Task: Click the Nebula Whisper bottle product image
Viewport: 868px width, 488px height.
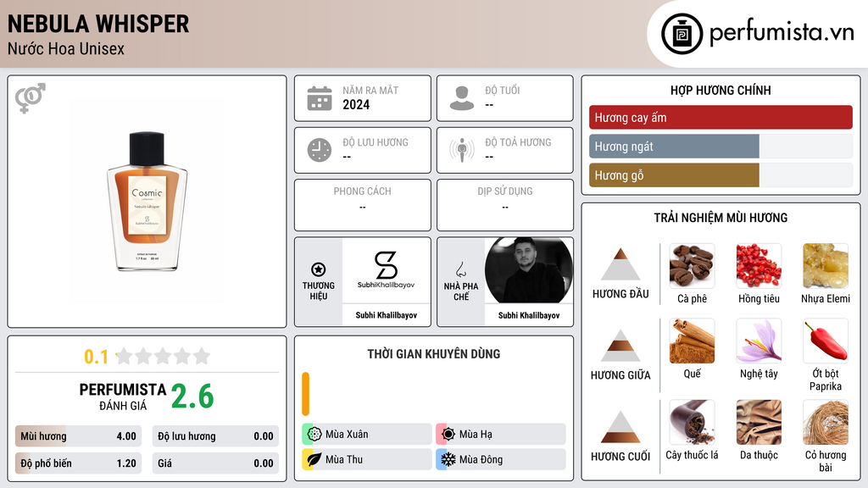Action: point(147,202)
